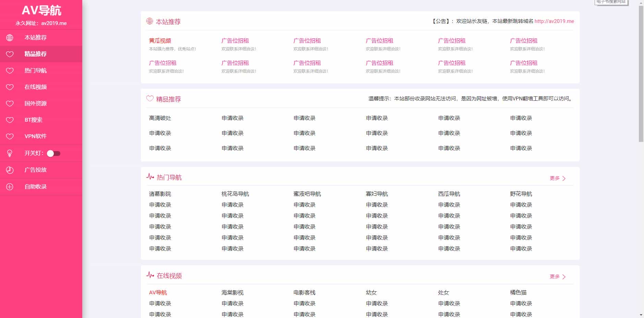644x318 pixels.
Task: Click the heart icon next to VPN软件 sidebar item
Action: point(10,136)
